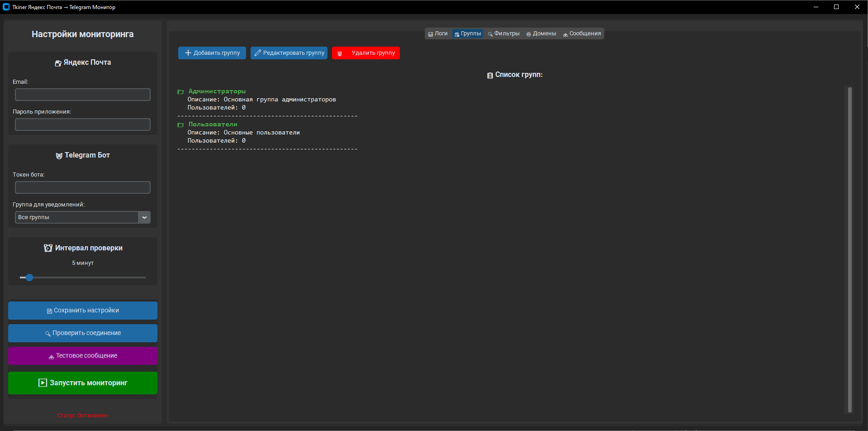
Task: Click the mailbox icon next to Яндекс Почта
Action: 58,63
